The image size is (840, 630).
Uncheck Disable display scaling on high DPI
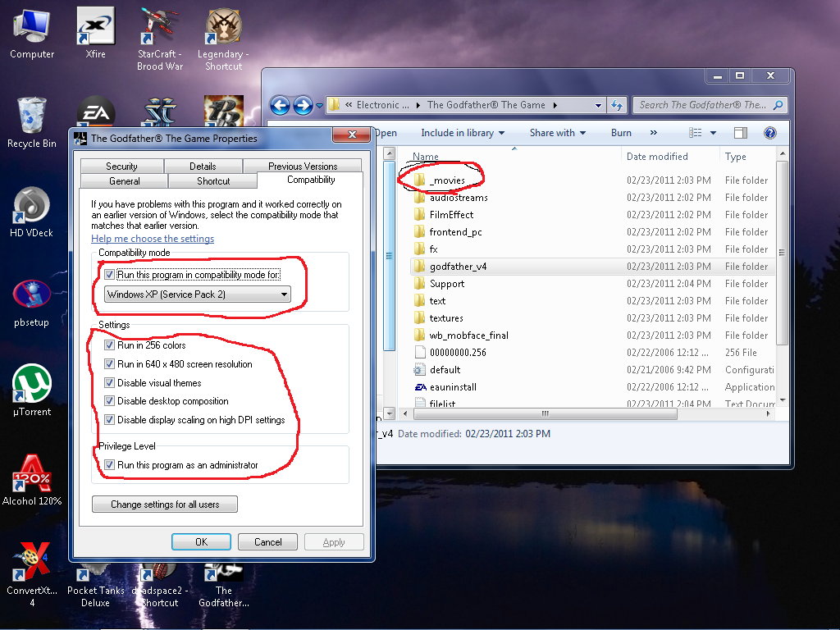click(x=109, y=420)
